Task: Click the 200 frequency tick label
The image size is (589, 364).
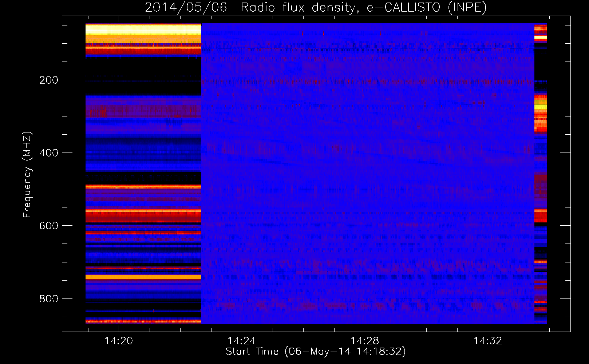Action: [49, 80]
